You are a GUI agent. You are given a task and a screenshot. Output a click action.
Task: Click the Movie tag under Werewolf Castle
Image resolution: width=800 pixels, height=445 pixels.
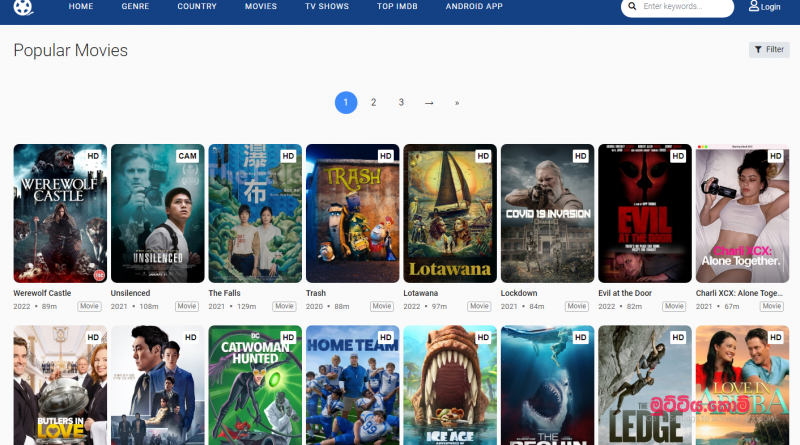(x=89, y=306)
